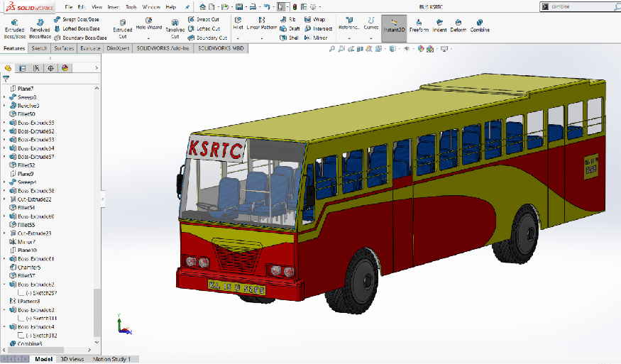Image resolution: width=621 pixels, height=364 pixels.
Task: Open the Insert menu
Action: pyautogui.click(x=114, y=7)
